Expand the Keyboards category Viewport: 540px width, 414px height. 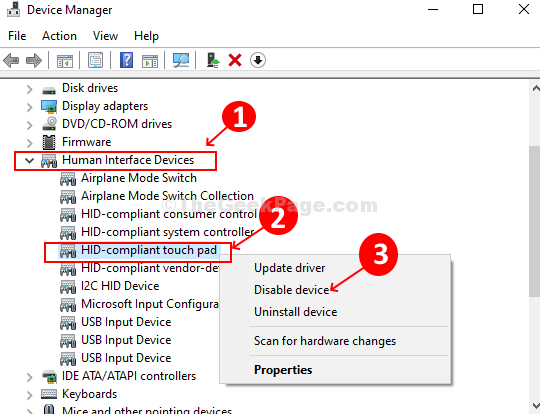[x=30, y=395]
